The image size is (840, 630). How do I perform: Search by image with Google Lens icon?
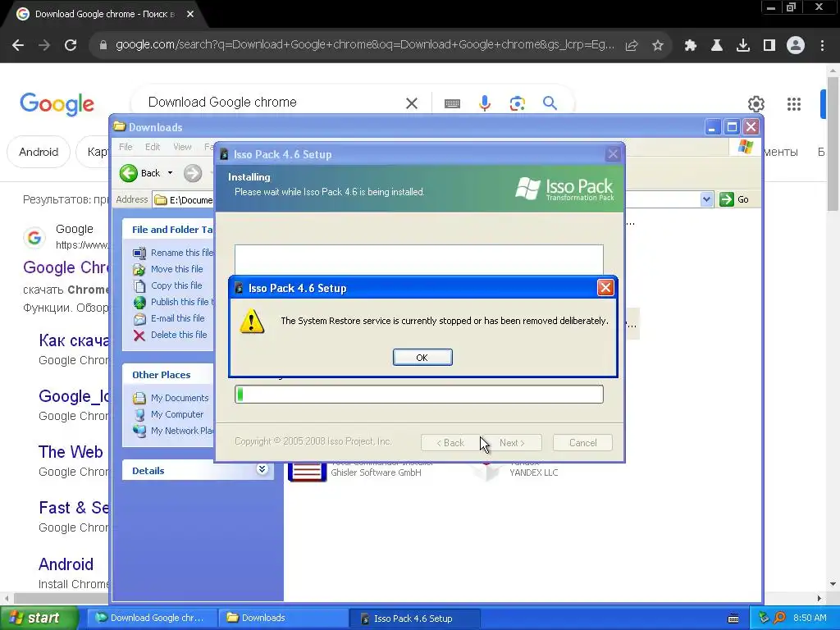[518, 103]
